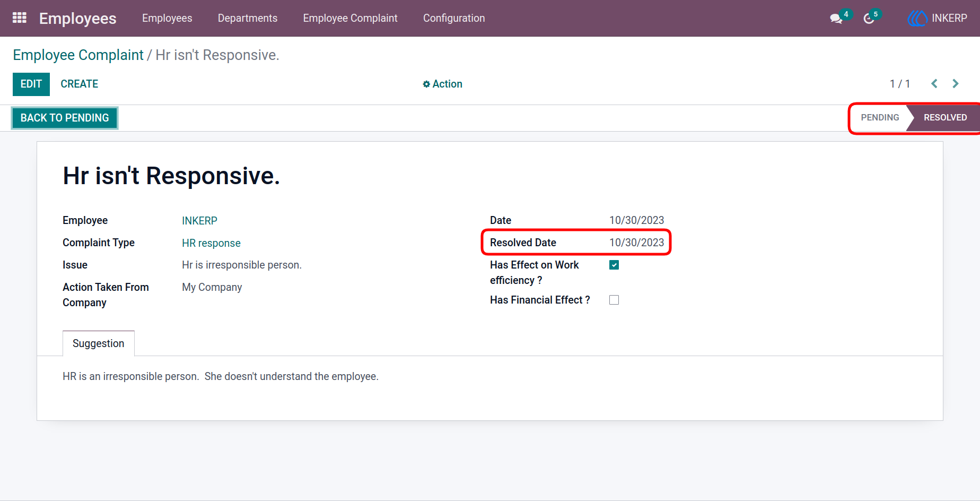
Task: Click BACK TO PENDING button
Action: pyautogui.click(x=65, y=118)
